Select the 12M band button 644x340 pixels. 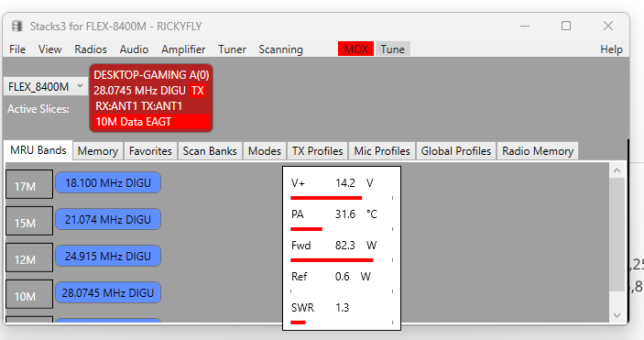pos(29,258)
